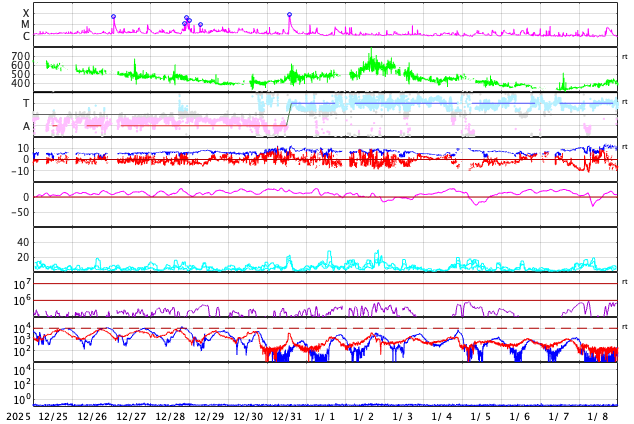This screenshot has width=634, height=424.
Task: Click the T sector label
Action: 26,103
